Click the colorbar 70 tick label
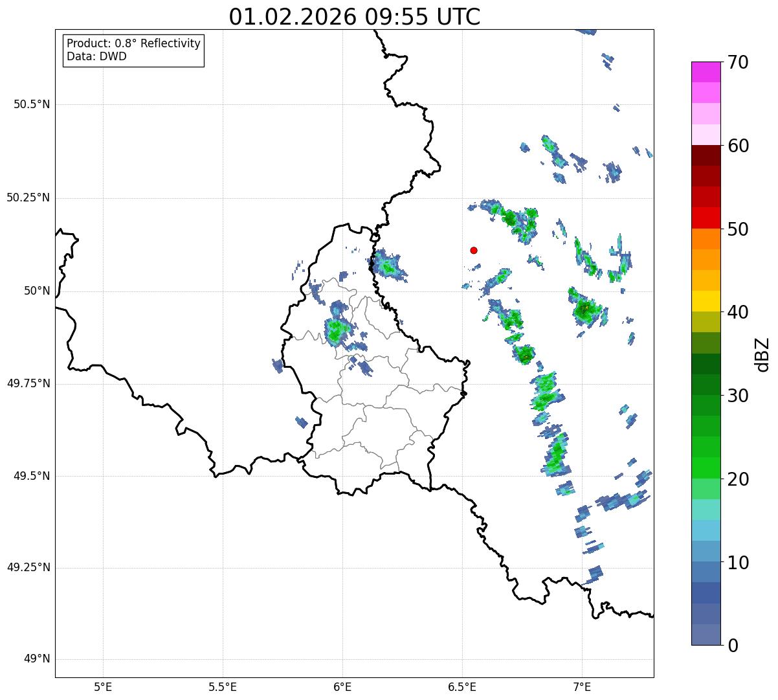This screenshot has width=778, height=700. click(x=738, y=62)
